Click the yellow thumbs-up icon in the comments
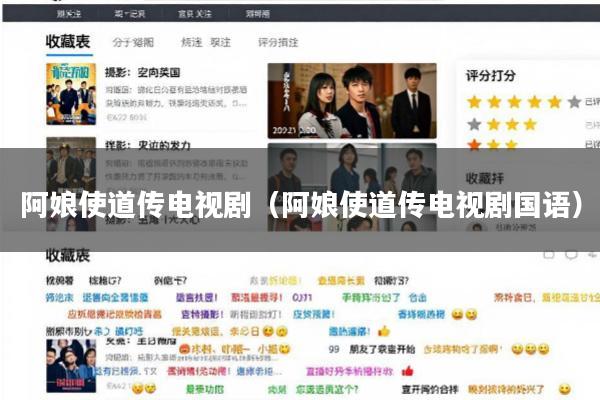Screen dimensions: 600x400 tap(384, 331)
